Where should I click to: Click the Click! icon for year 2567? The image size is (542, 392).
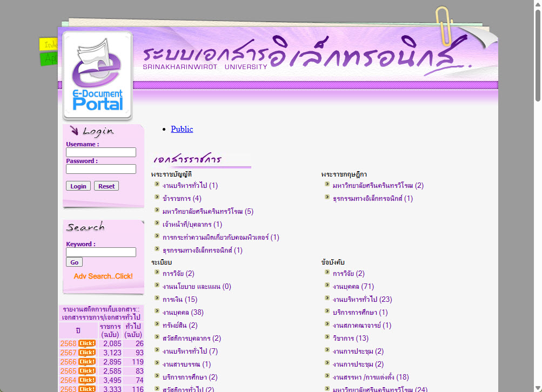[87, 353]
